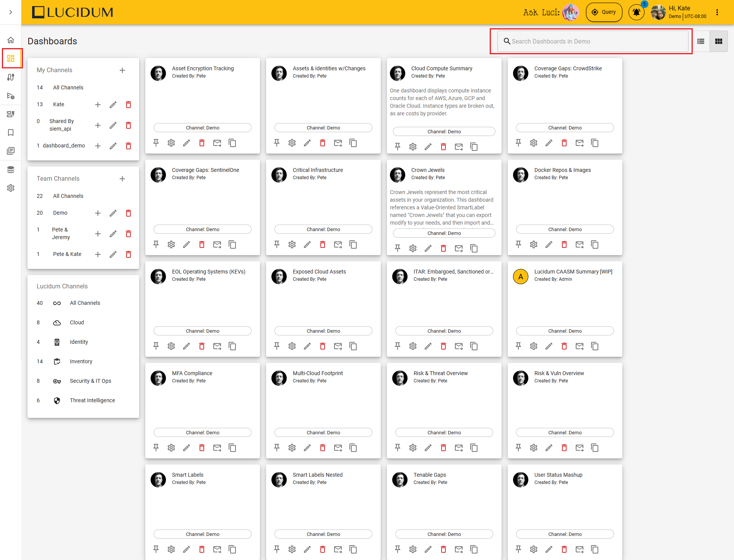
Task: Pin the Critical Infrastructure dashboard
Action: tap(277, 244)
